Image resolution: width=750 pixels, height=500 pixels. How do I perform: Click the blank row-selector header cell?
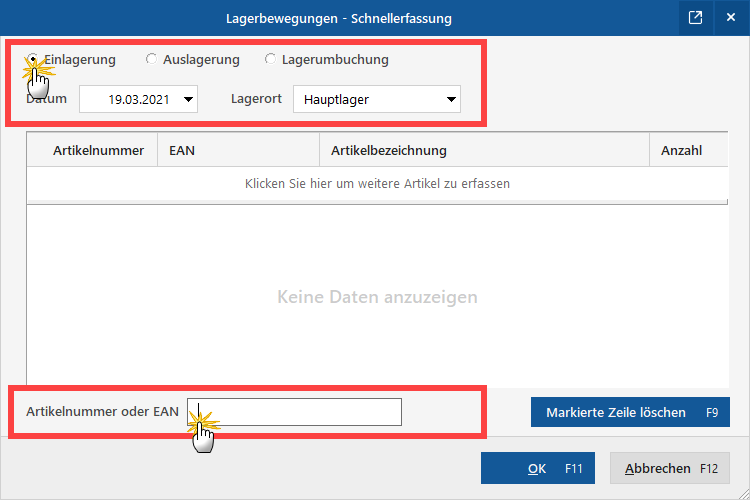coord(36,151)
